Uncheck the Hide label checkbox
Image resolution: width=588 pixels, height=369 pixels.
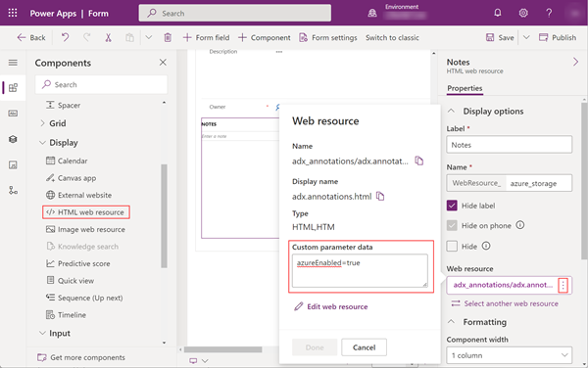point(452,206)
